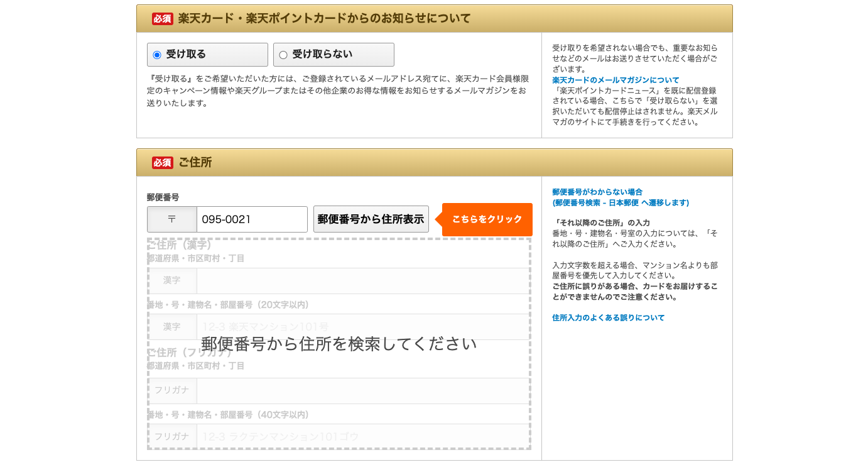
Task: Click the 漢字 label box
Action: point(172,280)
